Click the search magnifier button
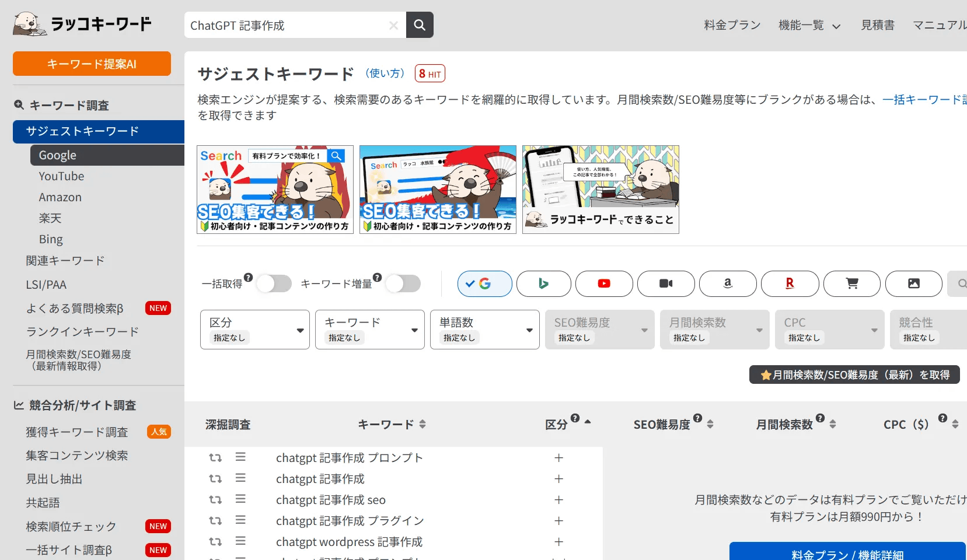This screenshot has width=967, height=560. (x=420, y=25)
